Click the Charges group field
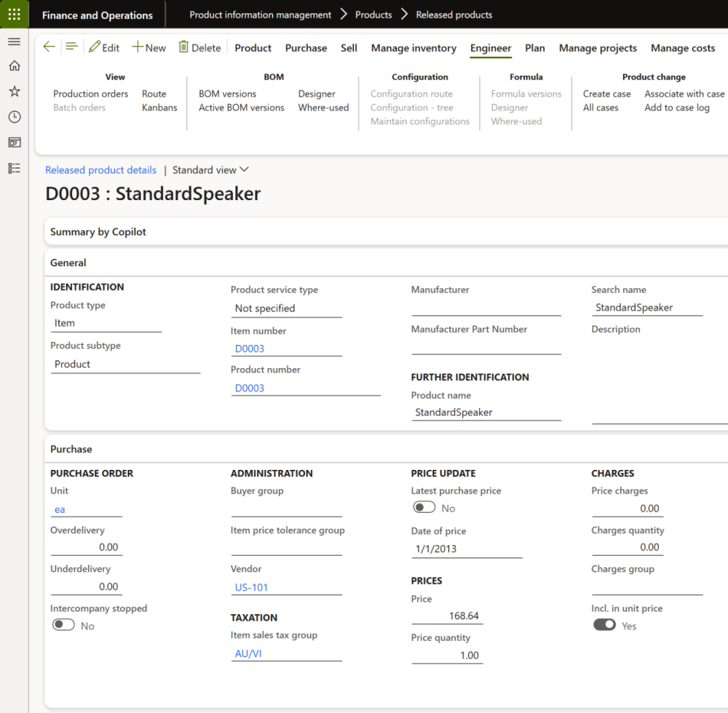Screen dimensions: 728x713 (x=647, y=587)
